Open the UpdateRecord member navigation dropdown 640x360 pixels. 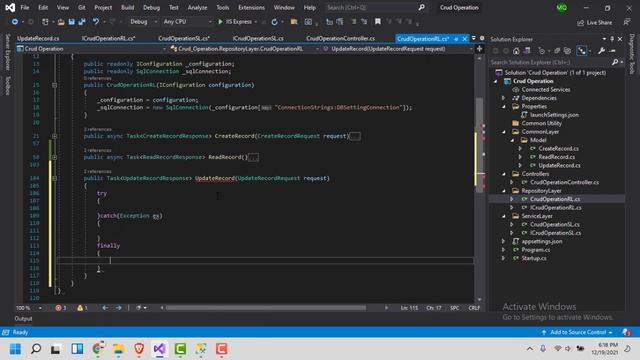point(397,49)
